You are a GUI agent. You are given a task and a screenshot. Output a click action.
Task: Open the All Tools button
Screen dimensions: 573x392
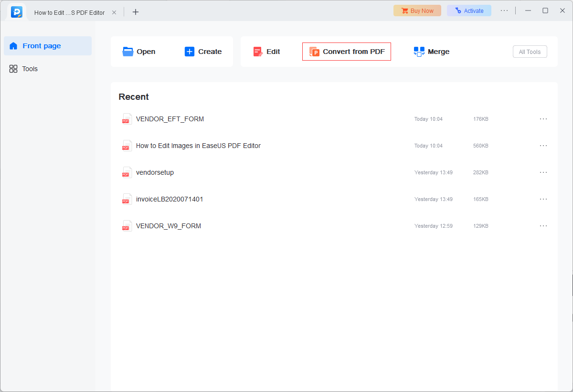(530, 52)
